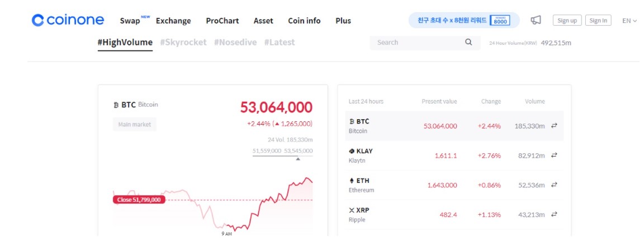Click the 8000 reward badge
This screenshot has height=250, width=644.
click(500, 20)
